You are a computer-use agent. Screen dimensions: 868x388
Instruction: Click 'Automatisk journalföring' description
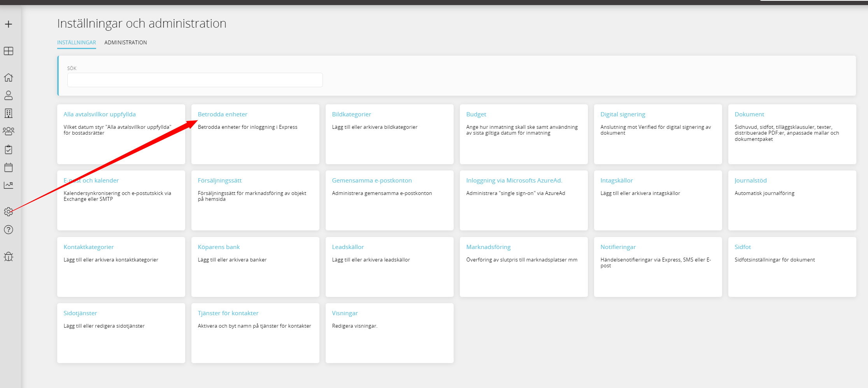tap(765, 193)
